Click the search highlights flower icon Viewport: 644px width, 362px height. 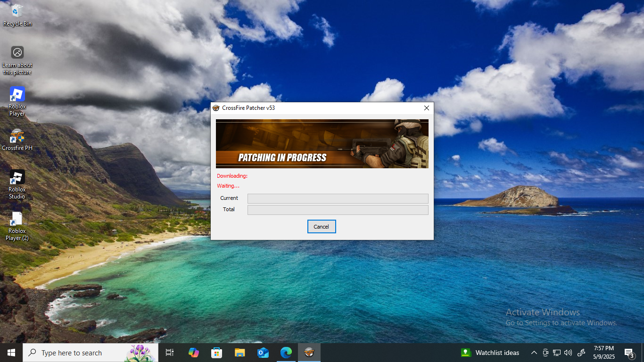click(x=140, y=353)
